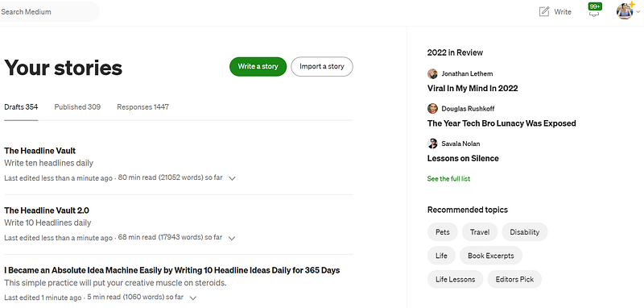Expand options chevron for The Headline Vault draft
Screen dimensions: 644x308
point(232,178)
